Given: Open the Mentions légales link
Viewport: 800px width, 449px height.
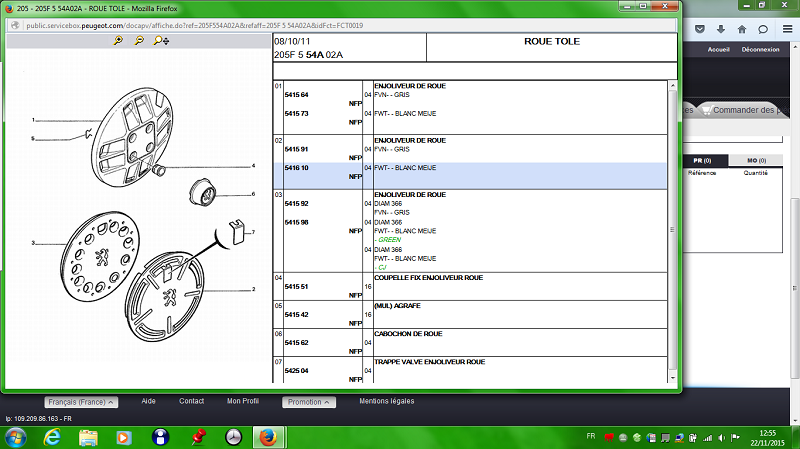Looking at the screenshot, I should click(387, 401).
